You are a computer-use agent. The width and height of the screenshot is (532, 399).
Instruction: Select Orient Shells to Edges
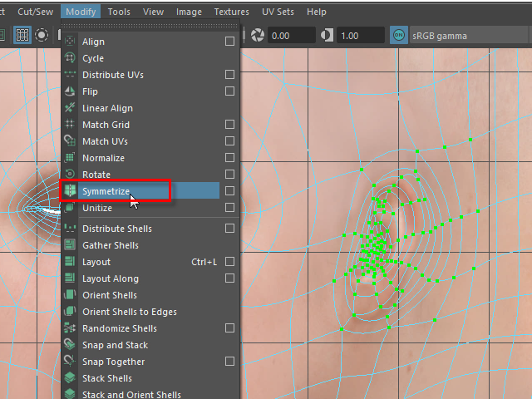tap(129, 312)
